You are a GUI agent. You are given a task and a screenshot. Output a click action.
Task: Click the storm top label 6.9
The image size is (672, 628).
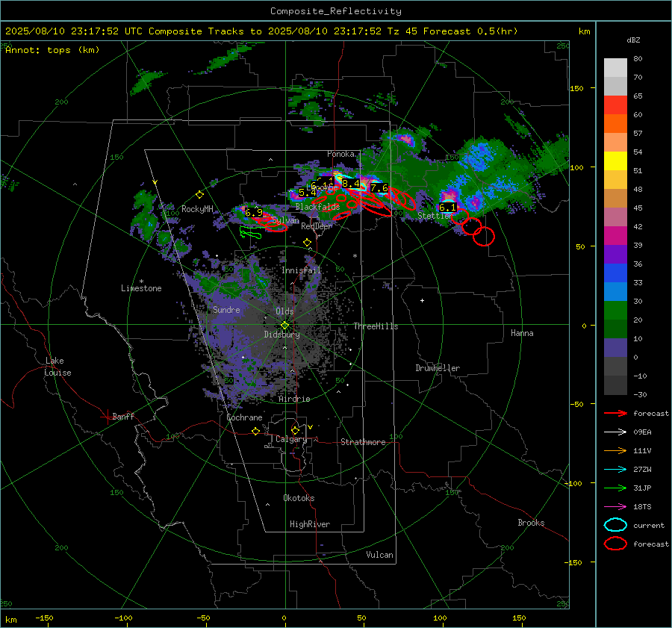click(254, 213)
